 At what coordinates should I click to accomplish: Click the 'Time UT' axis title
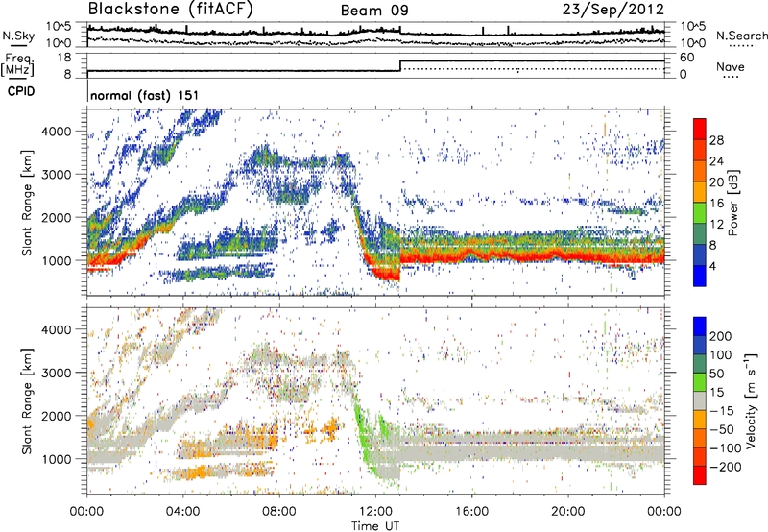(x=375, y=525)
